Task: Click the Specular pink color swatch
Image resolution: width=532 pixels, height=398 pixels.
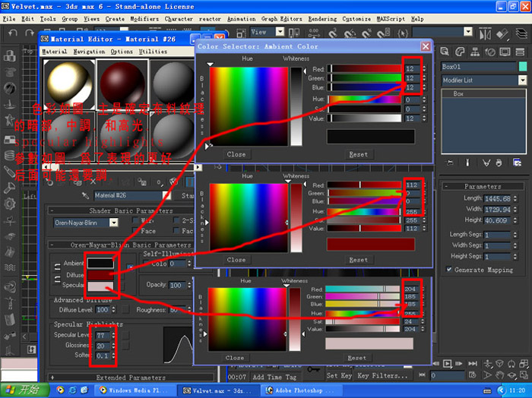Action: pos(100,286)
